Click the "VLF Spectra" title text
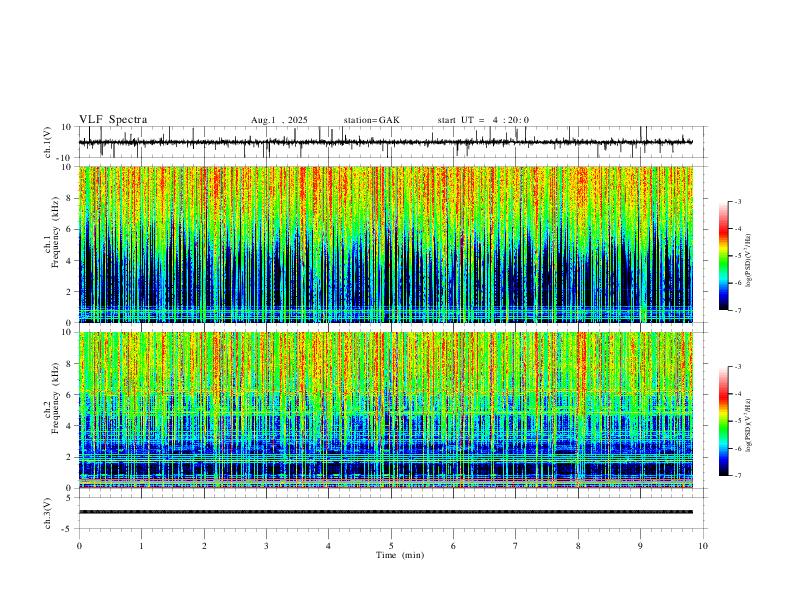792x612 pixels. [113, 120]
